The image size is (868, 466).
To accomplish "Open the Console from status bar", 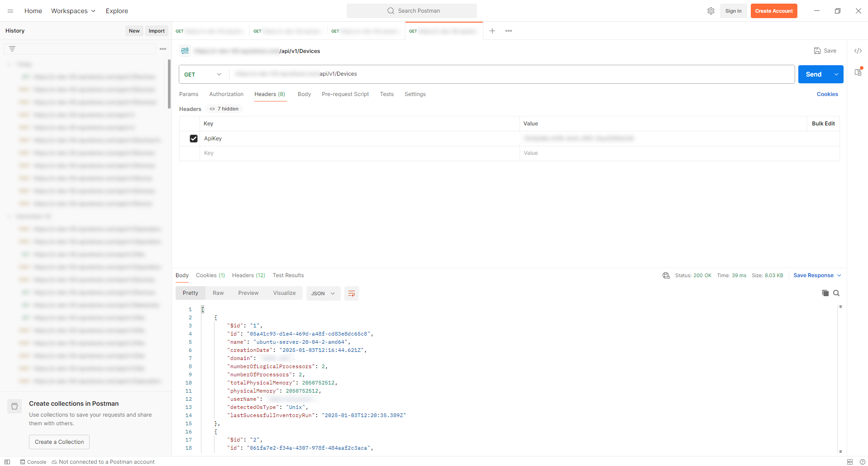I will (x=33, y=462).
